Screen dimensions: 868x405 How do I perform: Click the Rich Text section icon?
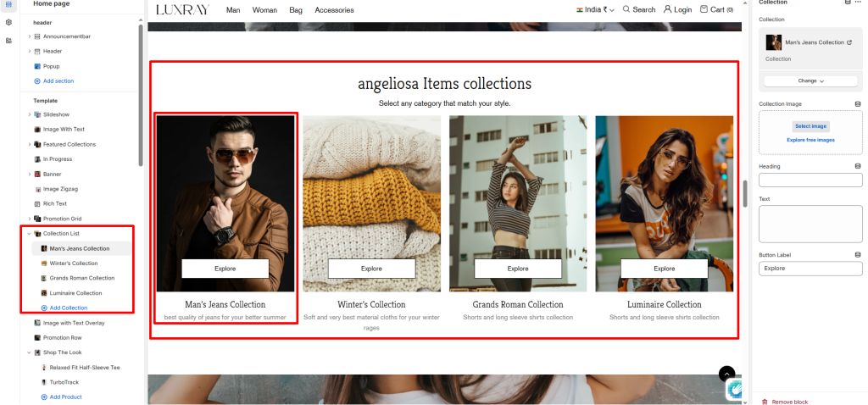(37, 203)
